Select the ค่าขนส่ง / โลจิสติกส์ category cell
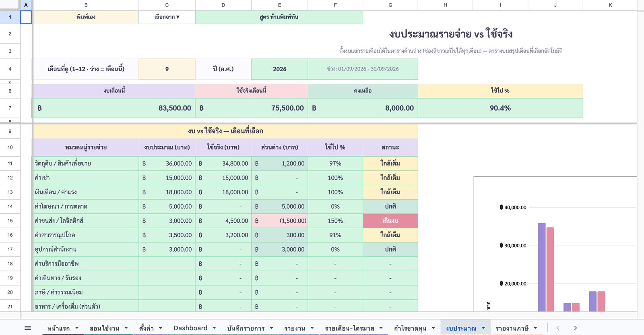This screenshot has height=335, width=644. click(x=86, y=221)
